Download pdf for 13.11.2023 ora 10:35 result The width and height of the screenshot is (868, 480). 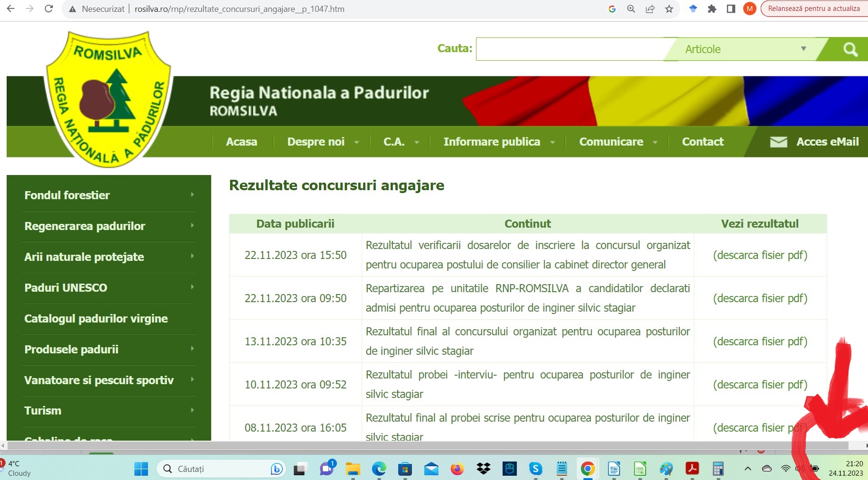tap(760, 342)
